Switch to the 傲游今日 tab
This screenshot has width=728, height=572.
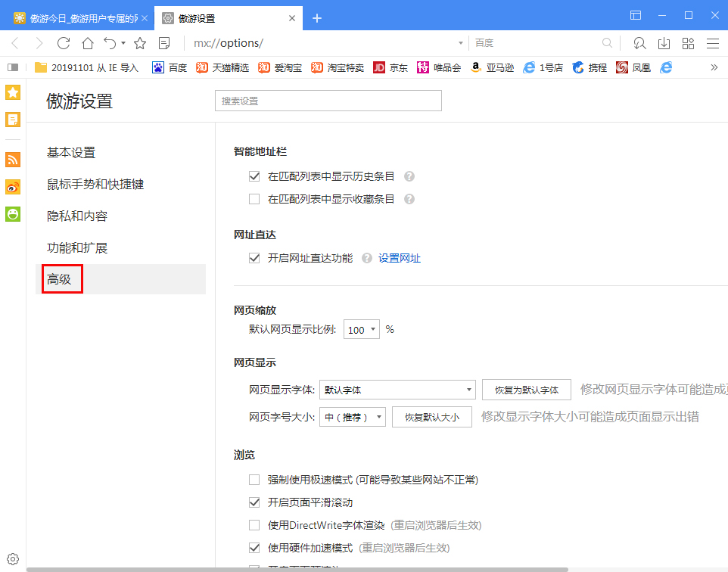pyautogui.click(x=76, y=17)
